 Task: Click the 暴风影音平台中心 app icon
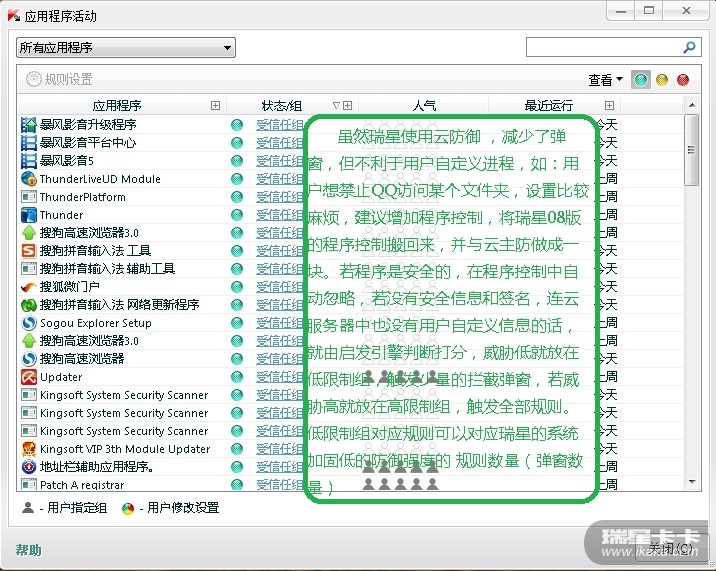click(28, 143)
